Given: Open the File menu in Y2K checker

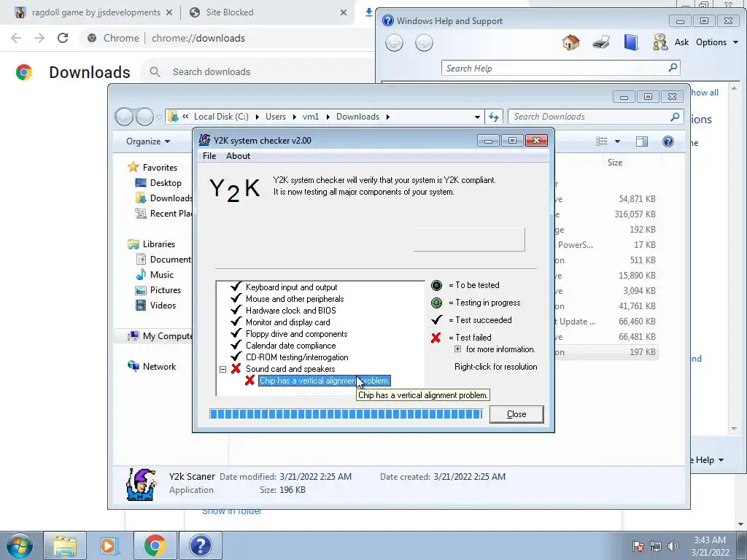Looking at the screenshot, I should point(209,156).
